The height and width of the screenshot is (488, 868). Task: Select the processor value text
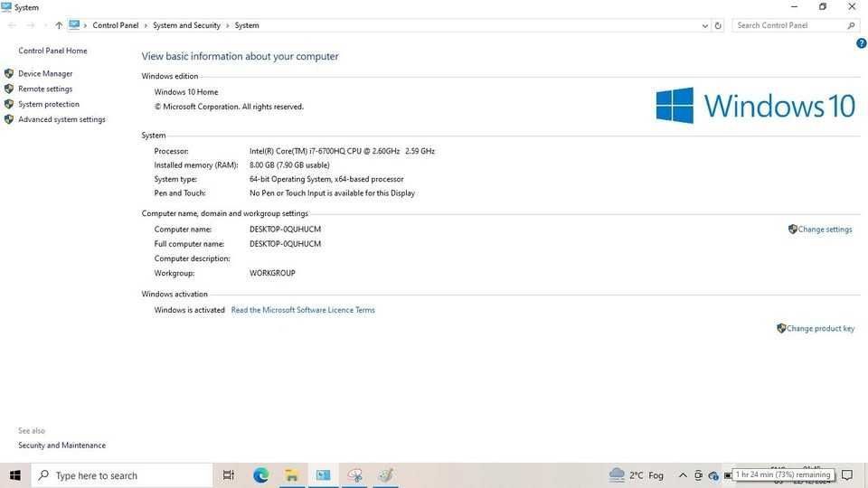(x=342, y=151)
